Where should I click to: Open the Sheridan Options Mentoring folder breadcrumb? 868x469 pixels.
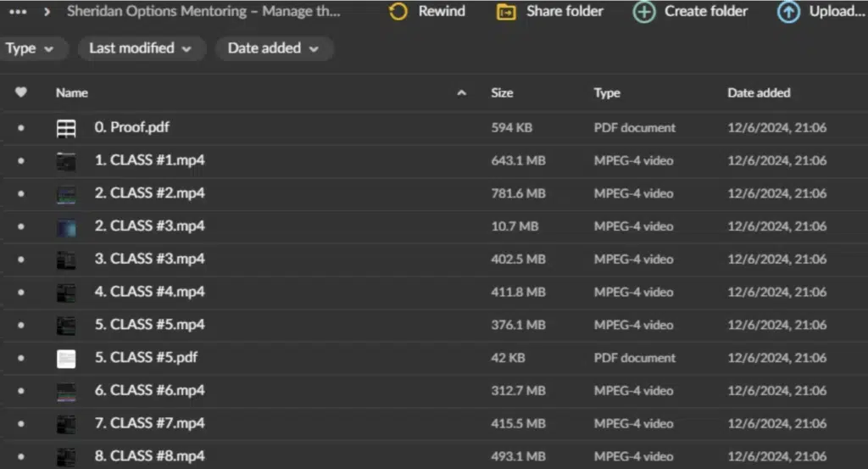(203, 11)
